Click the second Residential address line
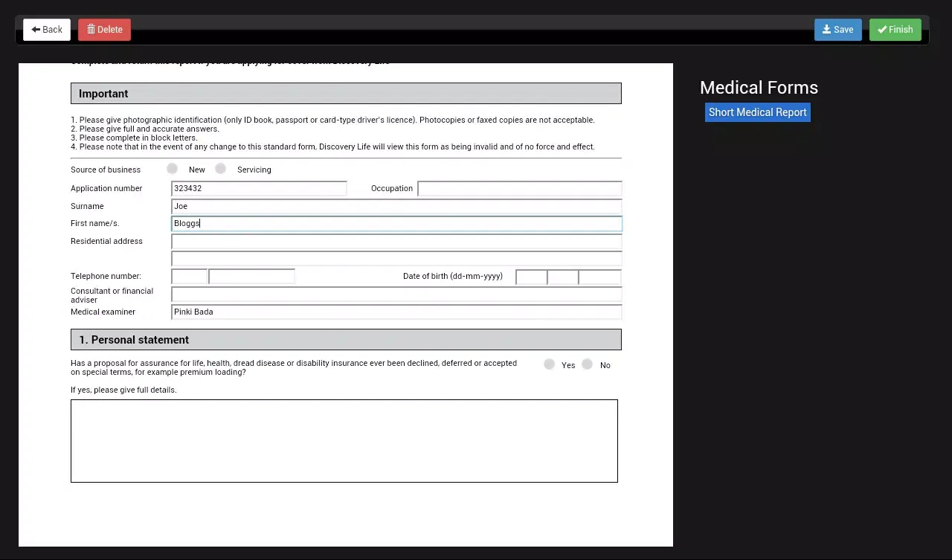The height and width of the screenshot is (560, 952). 396,258
